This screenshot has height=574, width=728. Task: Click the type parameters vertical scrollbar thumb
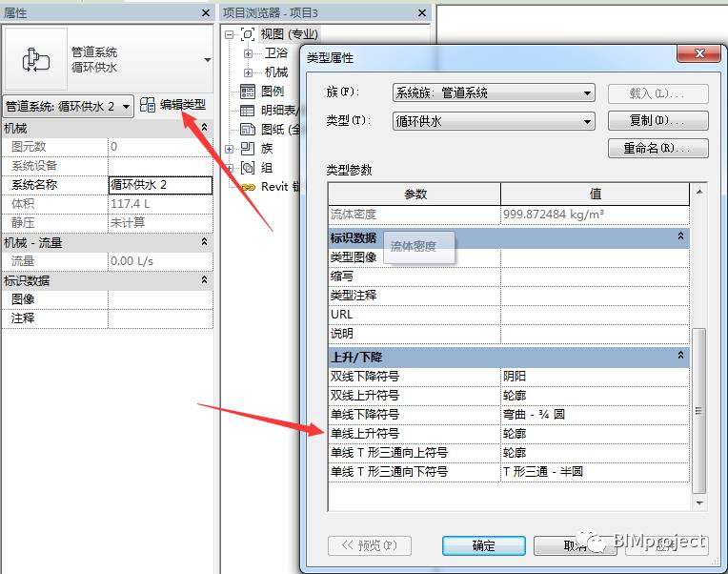[x=699, y=411]
